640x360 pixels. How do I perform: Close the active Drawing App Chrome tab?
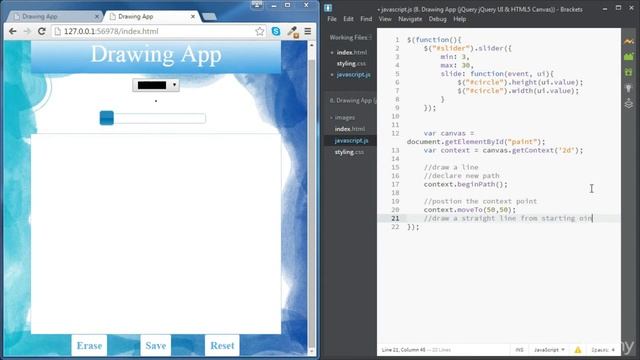[x=193, y=16]
